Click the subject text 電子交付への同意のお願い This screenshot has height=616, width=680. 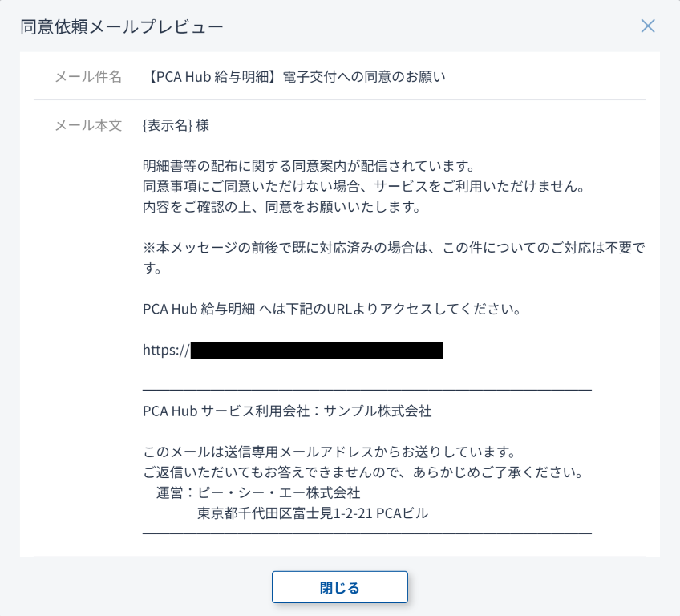tap(364, 77)
